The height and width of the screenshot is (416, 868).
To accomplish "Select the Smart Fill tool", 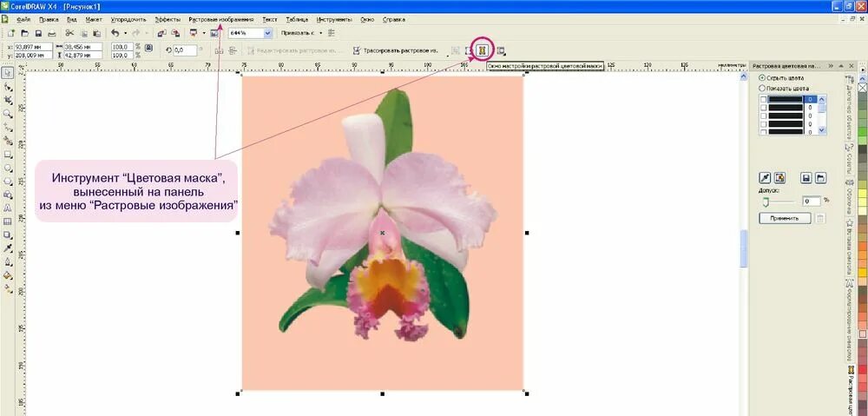I will (8, 141).
